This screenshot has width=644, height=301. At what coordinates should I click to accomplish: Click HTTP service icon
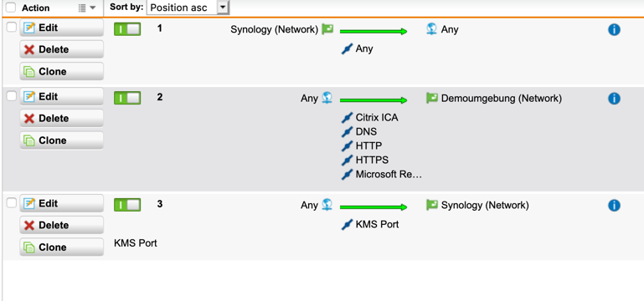point(347,146)
